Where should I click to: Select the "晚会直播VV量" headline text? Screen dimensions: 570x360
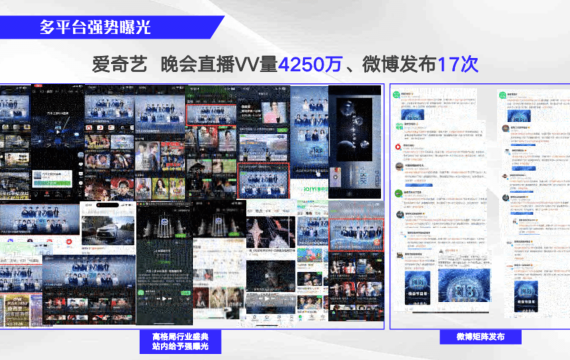click(219, 65)
